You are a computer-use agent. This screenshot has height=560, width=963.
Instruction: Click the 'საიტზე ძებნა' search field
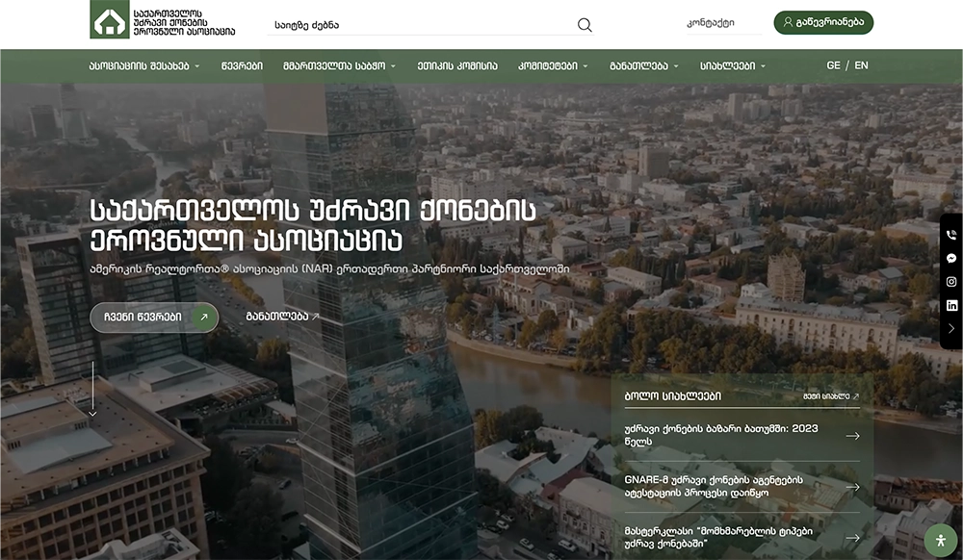[424, 25]
